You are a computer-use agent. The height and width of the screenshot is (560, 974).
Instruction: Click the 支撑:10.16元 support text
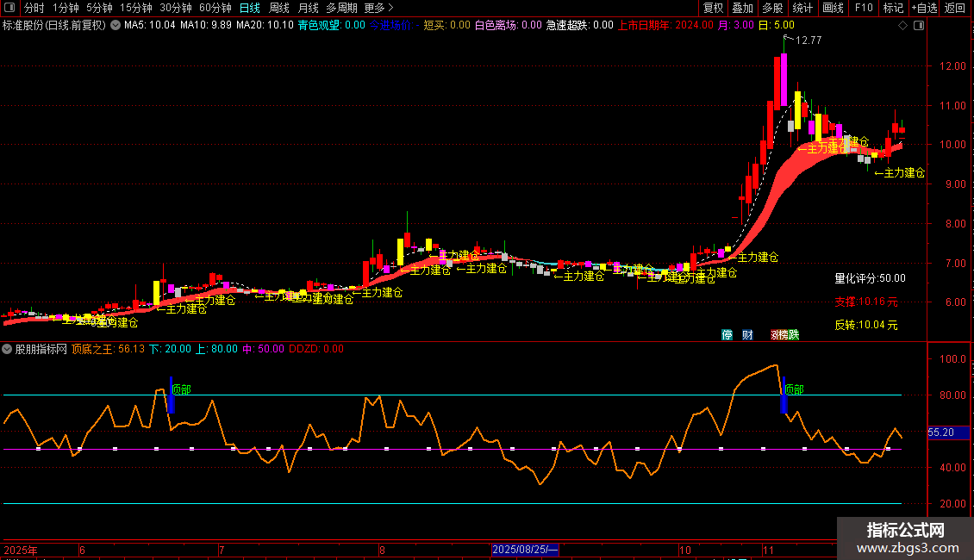tap(866, 302)
